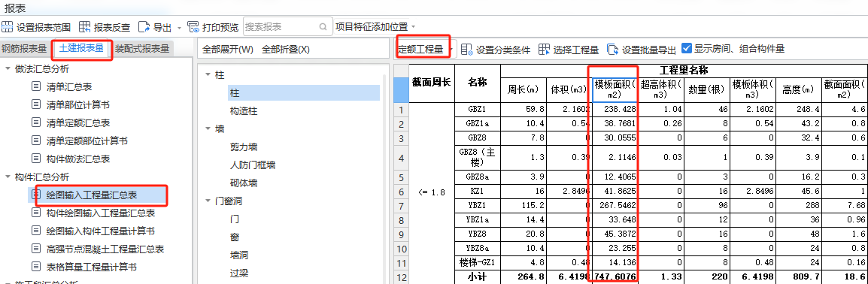868x284 pixels.
Task: Select 窗 in the component list
Action: tap(235, 237)
